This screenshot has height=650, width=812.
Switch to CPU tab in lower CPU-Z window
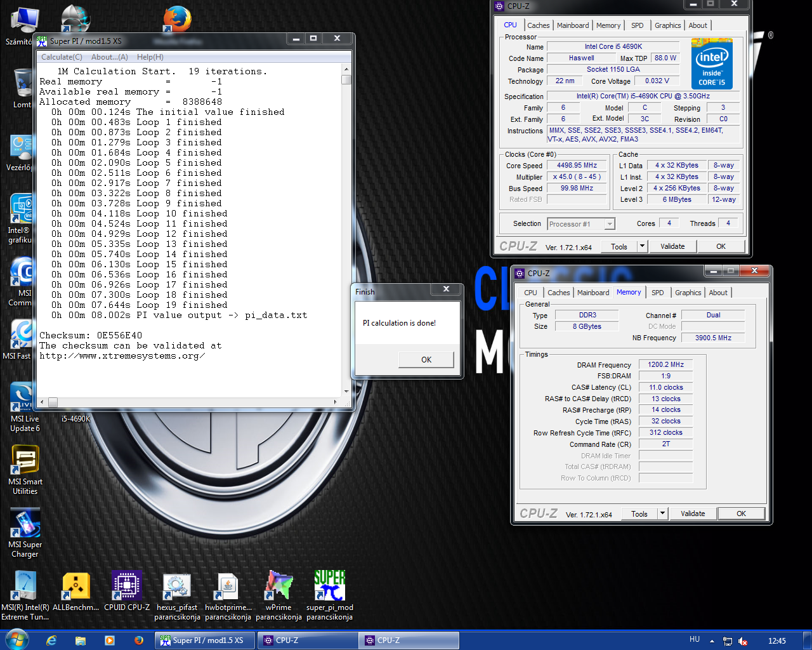pyautogui.click(x=530, y=293)
